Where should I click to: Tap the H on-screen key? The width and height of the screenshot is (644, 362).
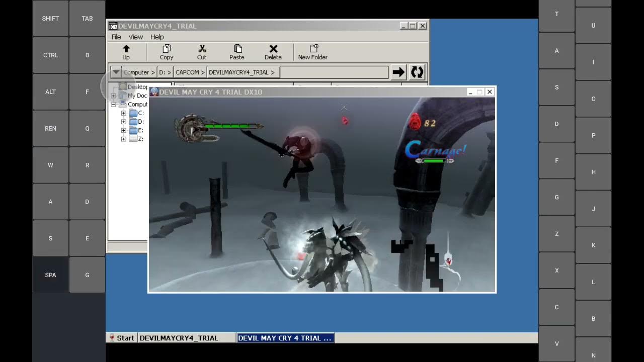[x=593, y=172]
